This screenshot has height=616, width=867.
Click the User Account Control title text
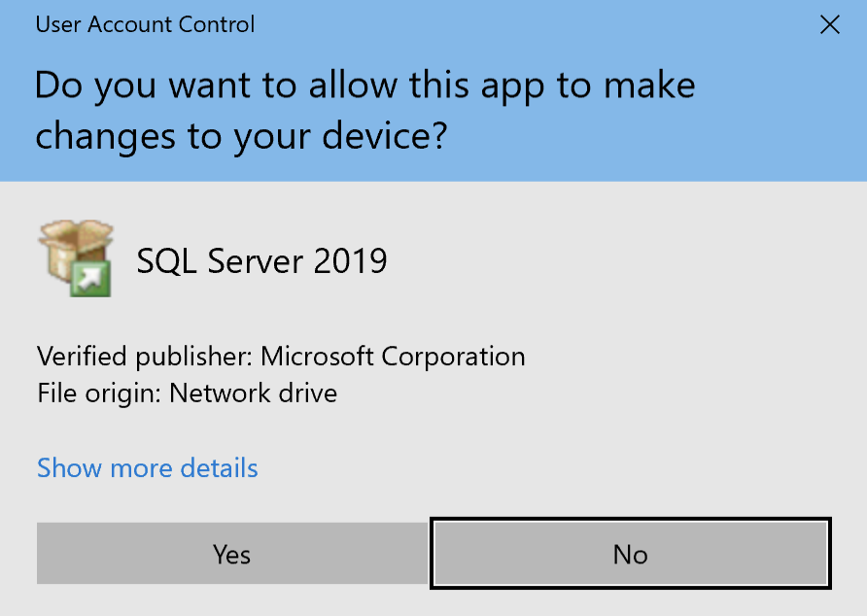pyautogui.click(x=145, y=25)
